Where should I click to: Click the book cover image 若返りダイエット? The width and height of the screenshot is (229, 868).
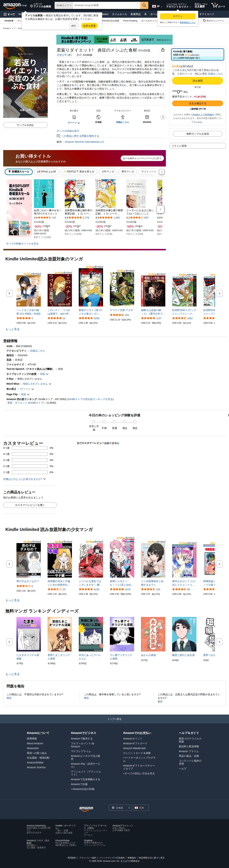click(x=25, y=82)
